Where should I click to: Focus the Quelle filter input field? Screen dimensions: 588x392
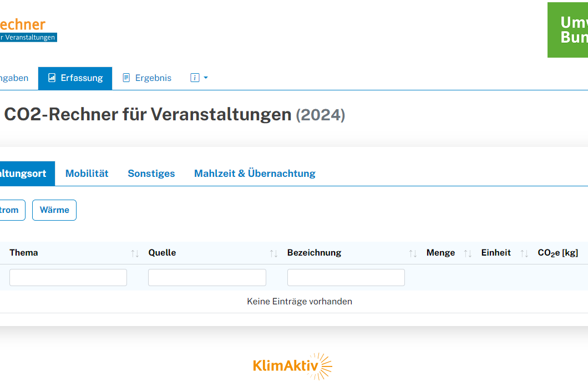point(207,278)
